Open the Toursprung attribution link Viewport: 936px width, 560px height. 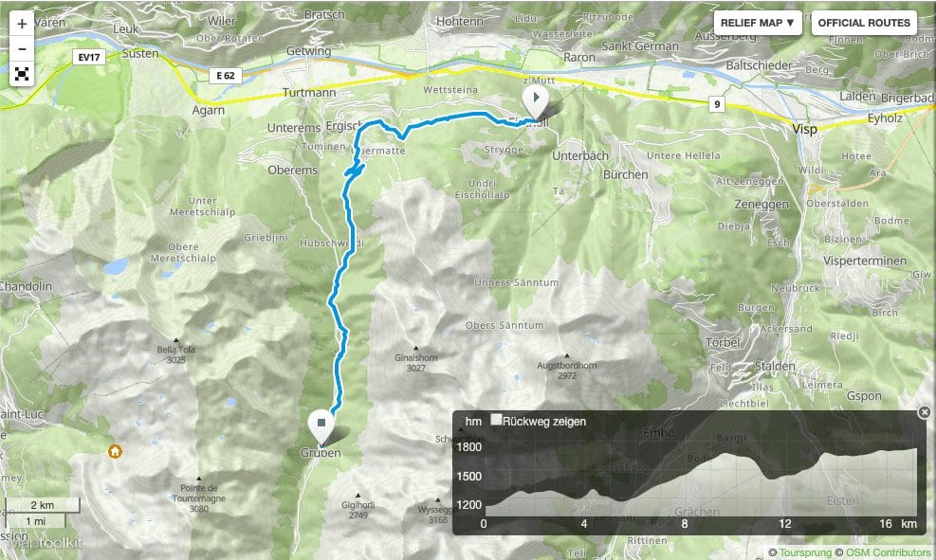[805, 552]
